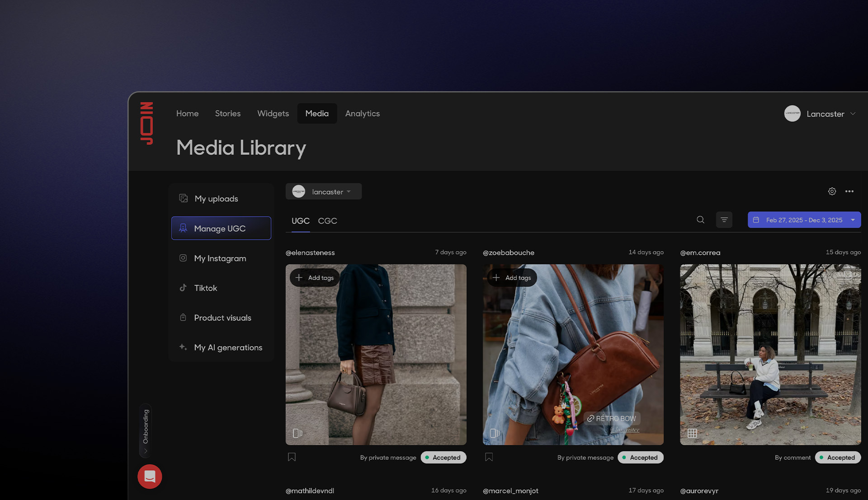Click the search magnifier icon
The width and height of the screenshot is (868, 500).
(x=700, y=220)
